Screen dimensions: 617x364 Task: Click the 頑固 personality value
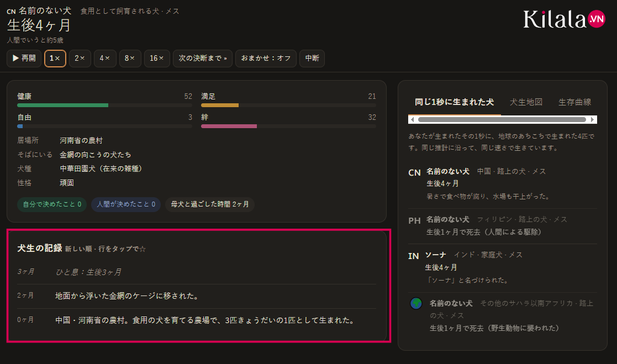tap(67, 183)
